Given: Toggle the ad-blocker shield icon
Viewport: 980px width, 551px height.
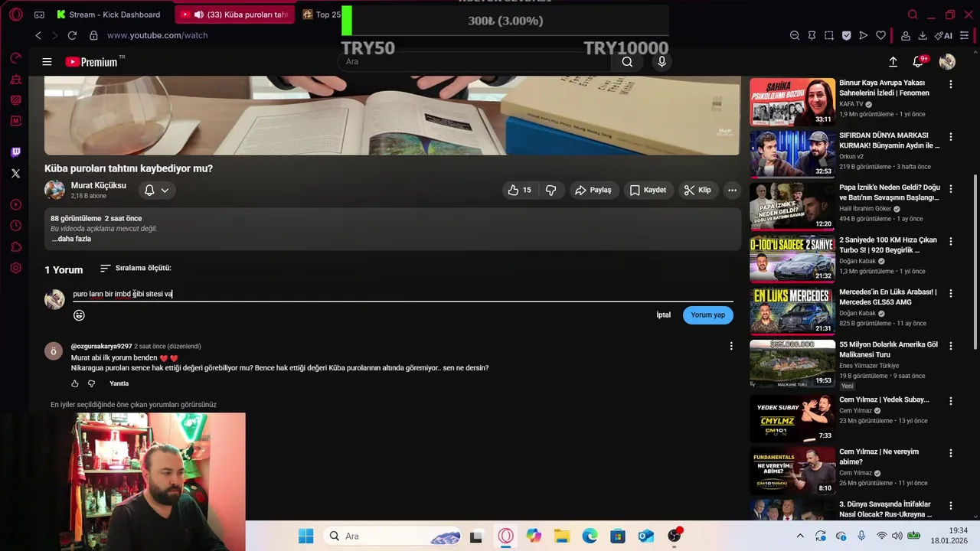Looking at the screenshot, I should pyautogui.click(x=846, y=35).
